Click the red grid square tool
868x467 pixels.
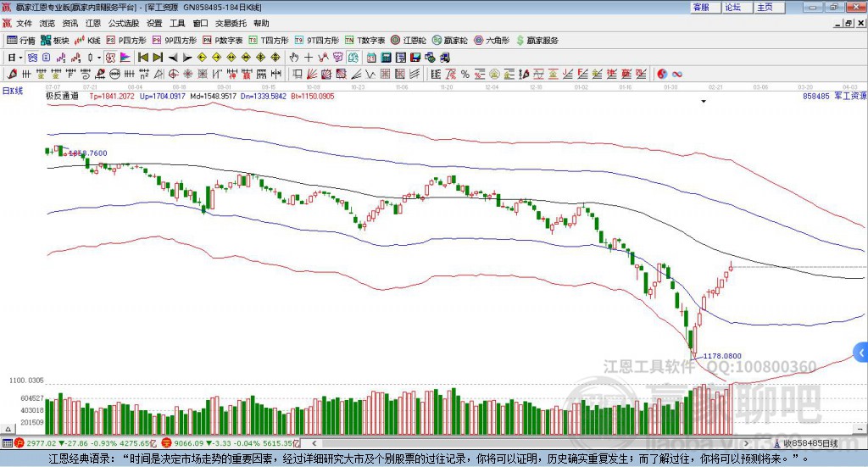pyautogui.click(x=386, y=74)
